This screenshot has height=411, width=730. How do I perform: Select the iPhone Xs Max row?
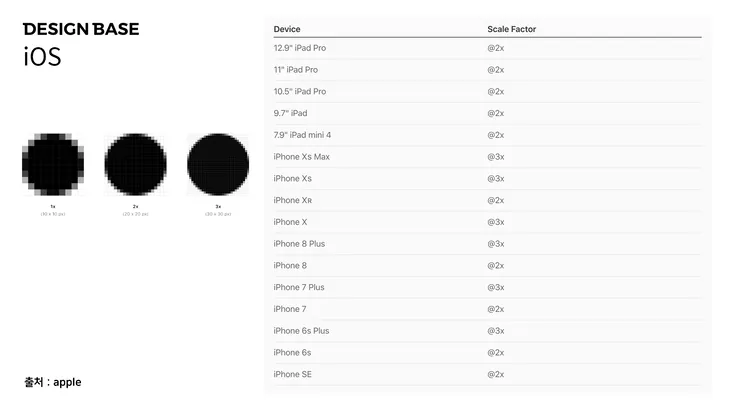coord(487,157)
